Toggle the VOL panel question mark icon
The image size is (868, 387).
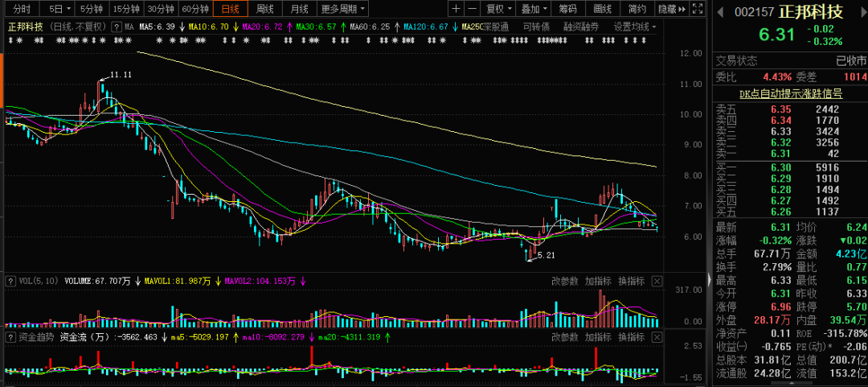click(x=10, y=282)
